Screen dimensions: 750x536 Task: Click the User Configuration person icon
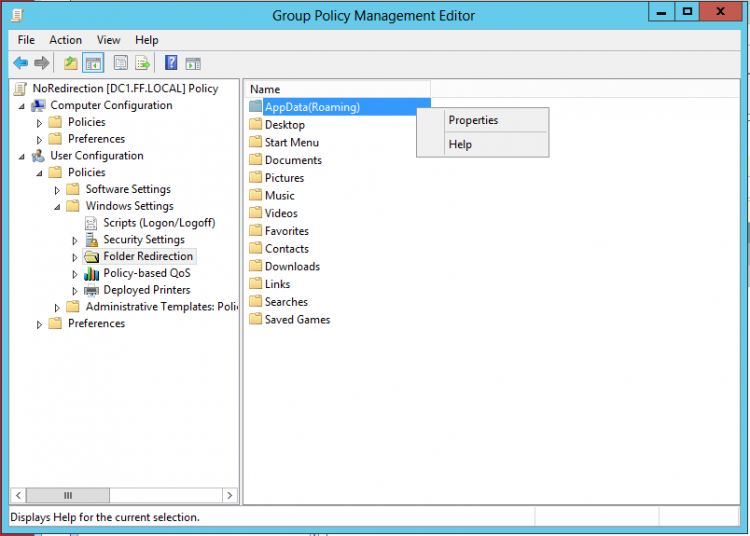[38, 156]
